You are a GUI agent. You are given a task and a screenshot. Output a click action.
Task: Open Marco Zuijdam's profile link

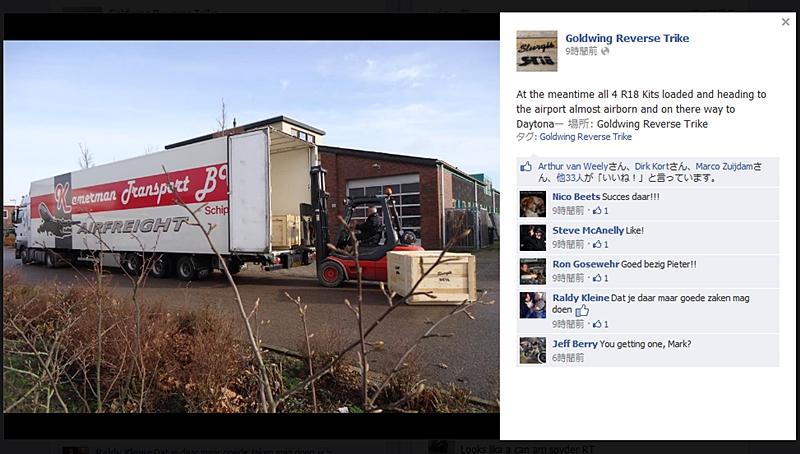point(724,166)
